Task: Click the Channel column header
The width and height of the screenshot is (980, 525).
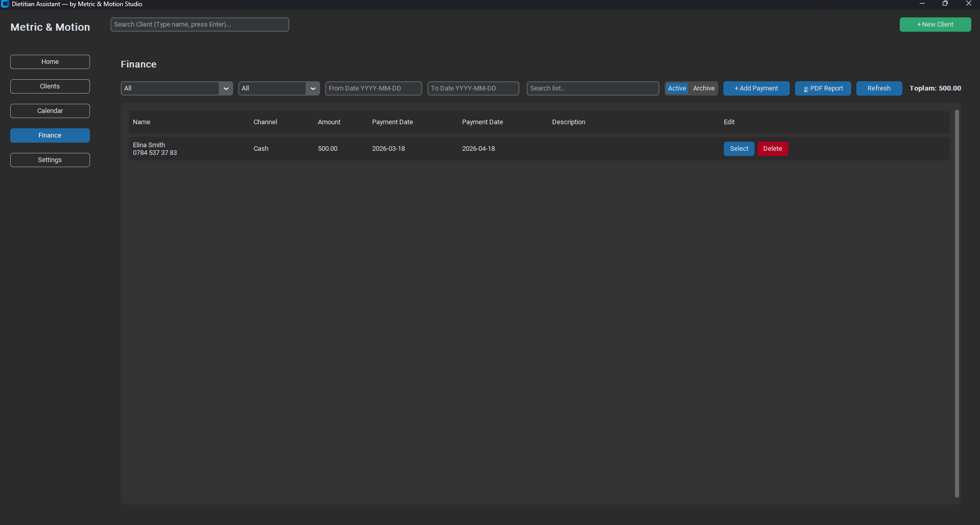Action: pos(265,122)
